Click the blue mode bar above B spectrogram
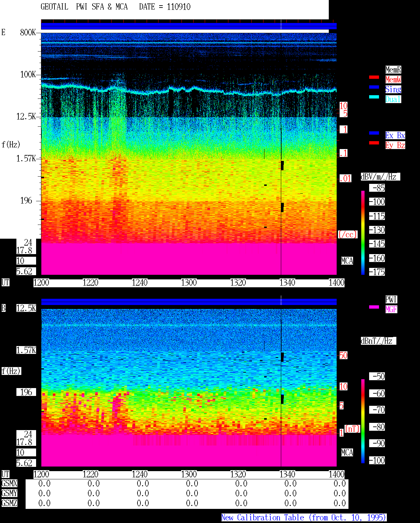 tap(189, 302)
